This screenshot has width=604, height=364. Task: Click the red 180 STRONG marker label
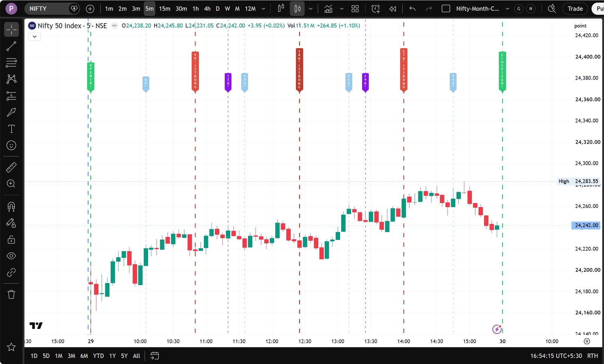(299, 70)
